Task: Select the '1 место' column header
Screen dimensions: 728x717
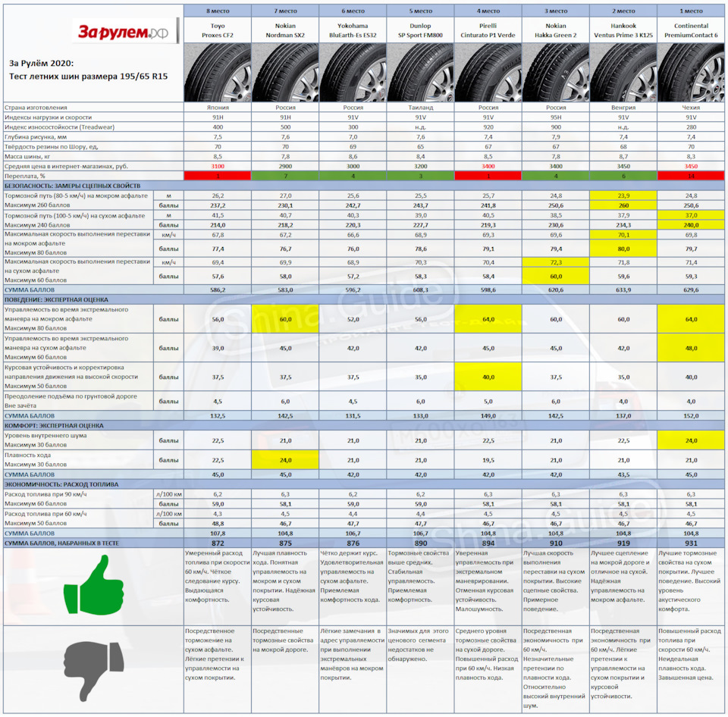Action: (691, 11)
